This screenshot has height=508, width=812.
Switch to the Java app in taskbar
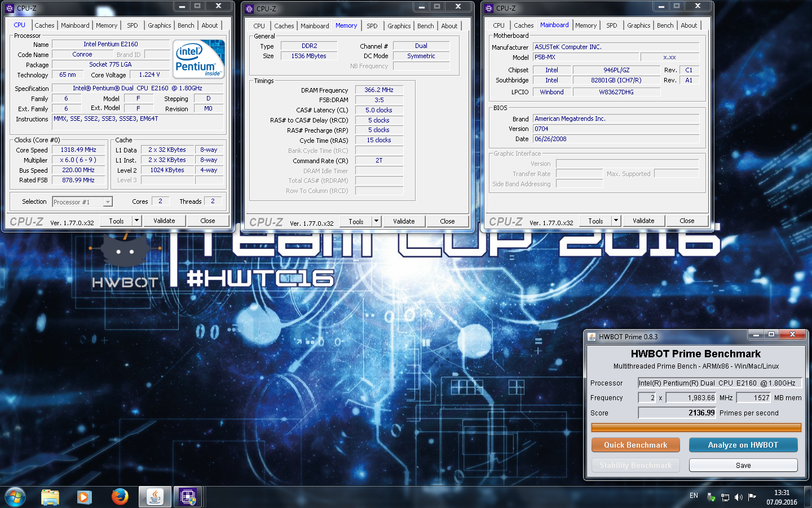point(155,497)
